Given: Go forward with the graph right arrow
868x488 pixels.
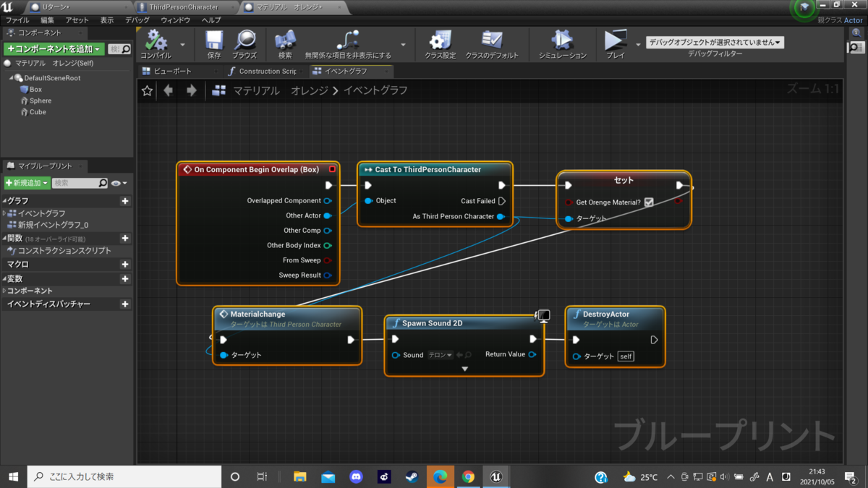Looking at the screenshot, I should click(192, 90).
